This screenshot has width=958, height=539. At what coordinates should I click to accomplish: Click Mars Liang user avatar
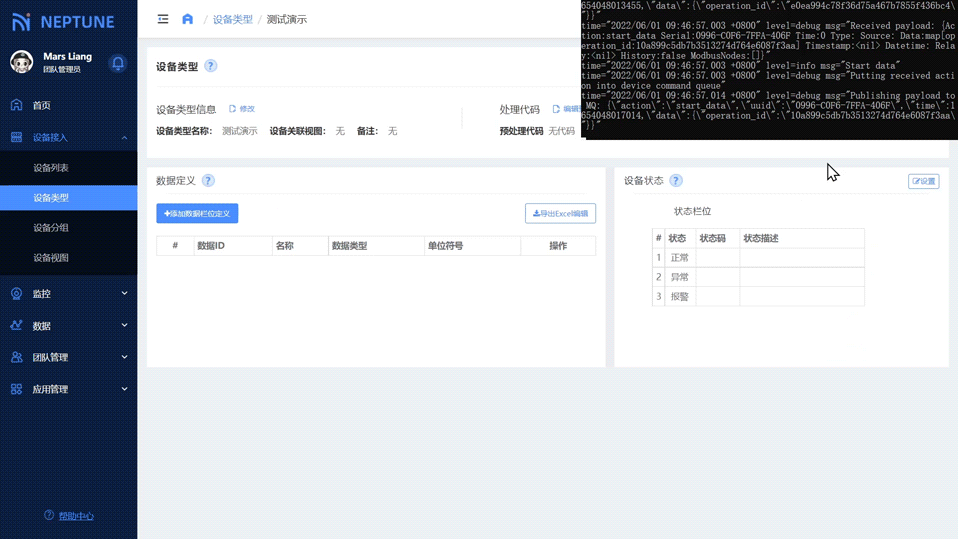[21, 62]
